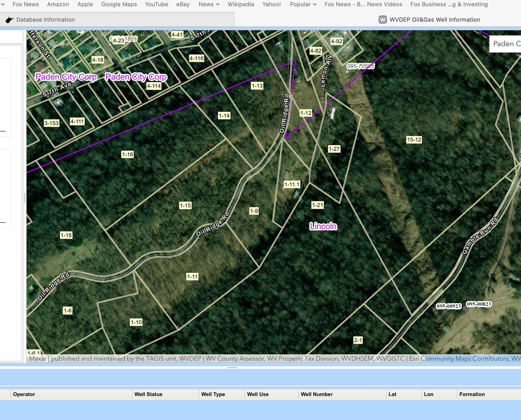Viewport: 521px width, 420px height.
Task: Expand the bookmarks overflow chevron at far left
Action: [3, 4]
